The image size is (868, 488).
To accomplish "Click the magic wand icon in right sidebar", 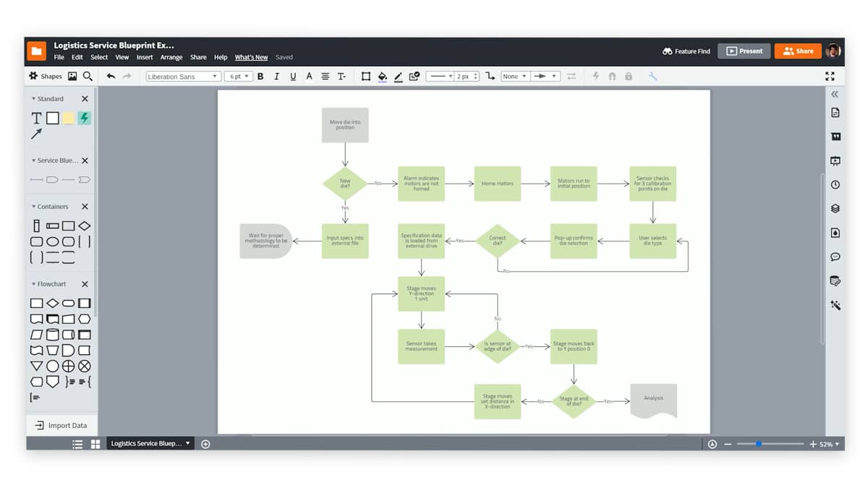I will click(835, 305).
